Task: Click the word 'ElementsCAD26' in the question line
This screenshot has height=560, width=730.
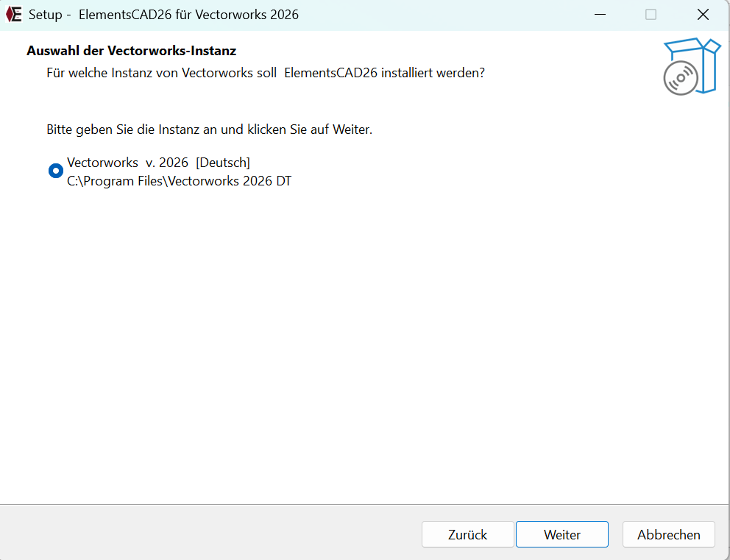Action: click(330, 74)
